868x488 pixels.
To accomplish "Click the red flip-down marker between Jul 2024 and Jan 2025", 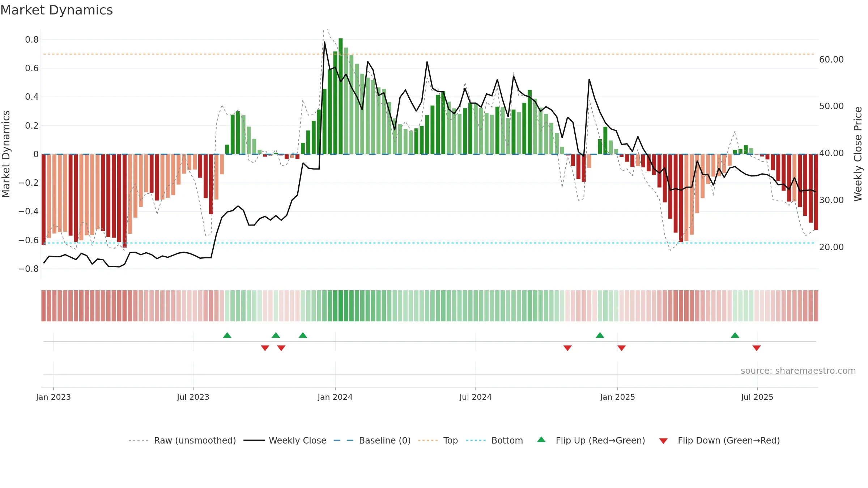I will pyautogui.click(x=567, y=348).
